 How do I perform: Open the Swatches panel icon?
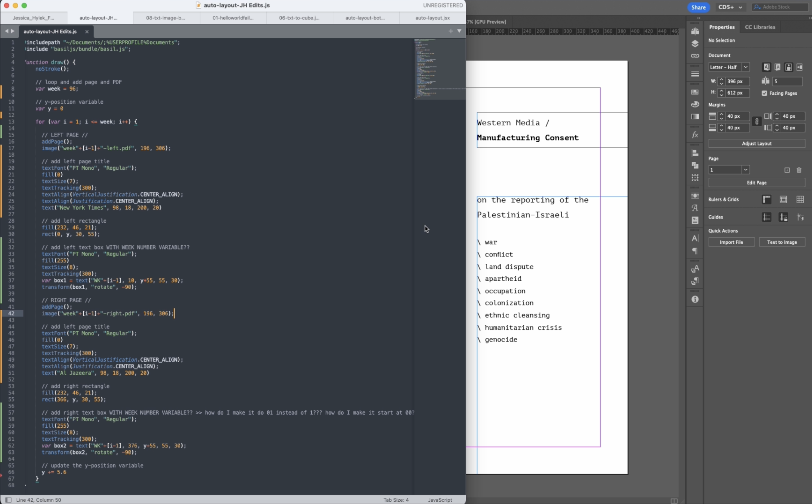695,92
